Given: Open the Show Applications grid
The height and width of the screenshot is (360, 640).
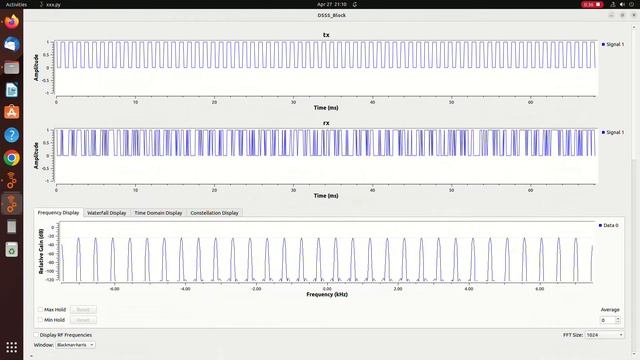Looking at the screenshot, I should 11,347.
